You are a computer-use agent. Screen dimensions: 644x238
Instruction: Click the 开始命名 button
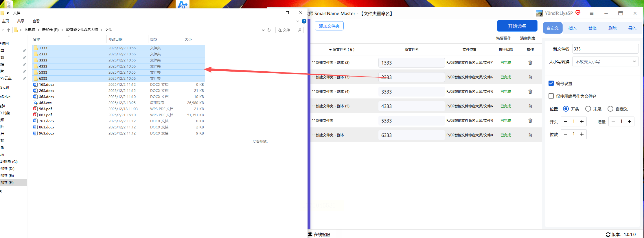tap(517, 26)
